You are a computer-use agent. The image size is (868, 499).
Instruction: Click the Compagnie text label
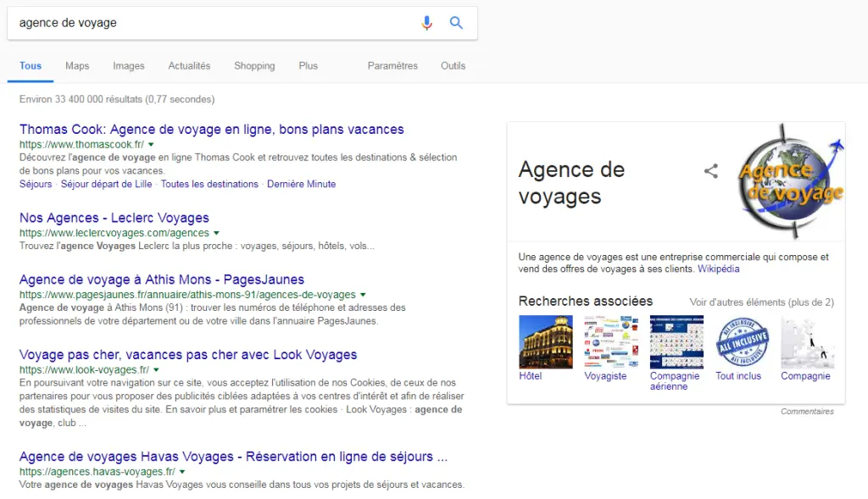point(805,376)
